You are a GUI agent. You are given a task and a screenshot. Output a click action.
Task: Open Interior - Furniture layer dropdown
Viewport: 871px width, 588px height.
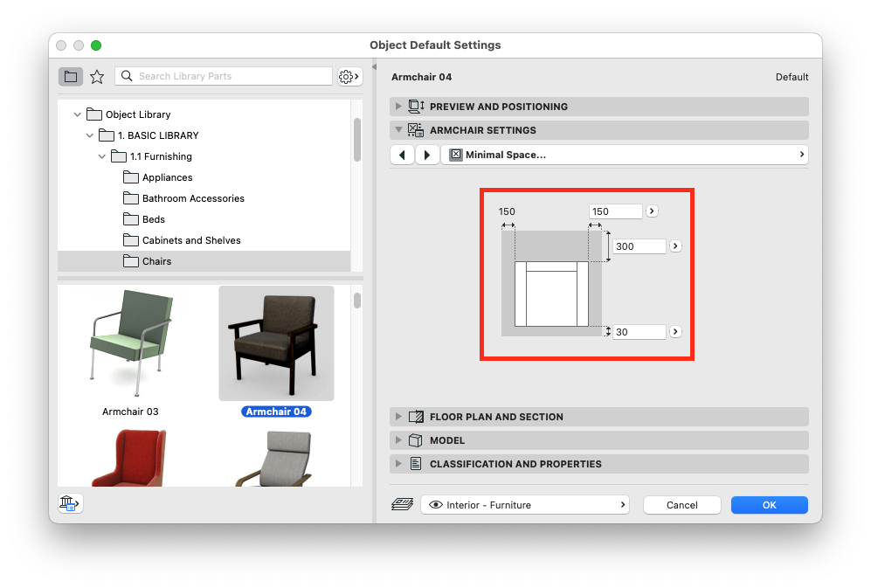click(x=525, y=505)
